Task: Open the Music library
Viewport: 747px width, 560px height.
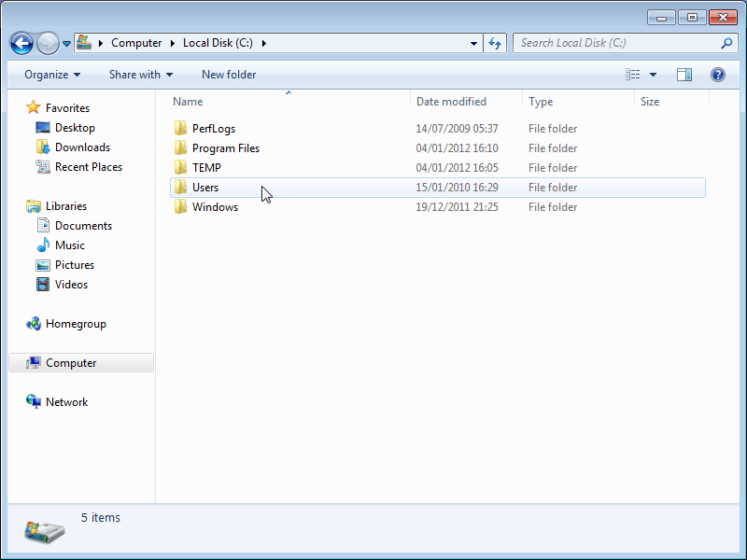Action: pos(69,245)
